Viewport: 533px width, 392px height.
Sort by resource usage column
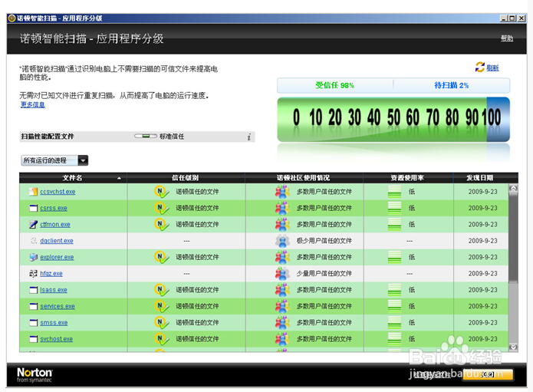click(408, 178)
